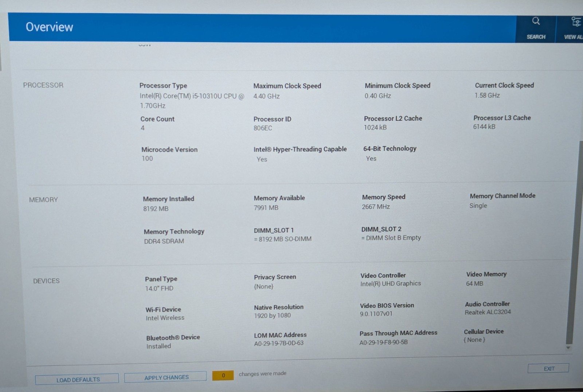Click the Native Resolution value 1920 by 1080
Screen dimensions: 583x392
[272, 316]
